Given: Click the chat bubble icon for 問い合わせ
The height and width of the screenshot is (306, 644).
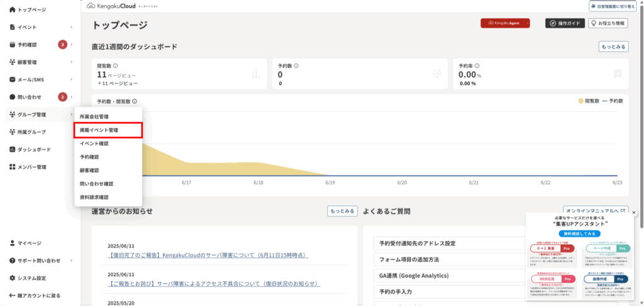Looking at the screenshot, I should pos(13,97).
